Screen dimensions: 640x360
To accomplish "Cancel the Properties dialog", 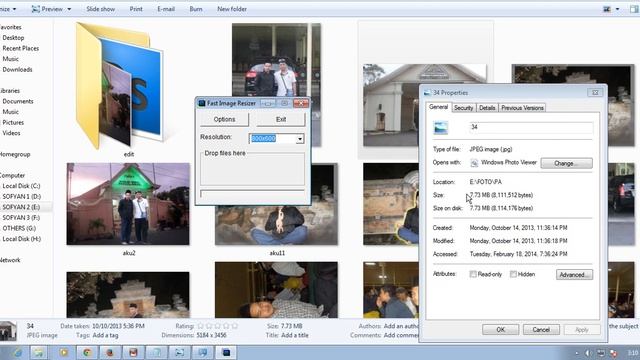I will [x=541, y=329].
